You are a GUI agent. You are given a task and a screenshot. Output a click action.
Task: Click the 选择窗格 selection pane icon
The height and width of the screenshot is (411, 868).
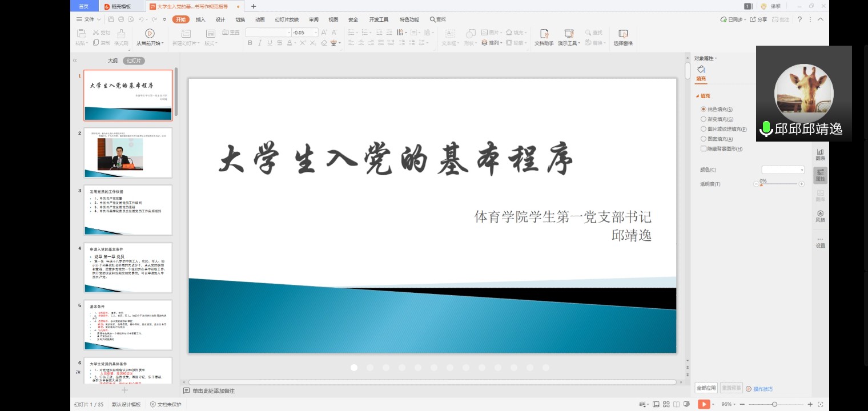pyautogui.click(x=622, y=34)
